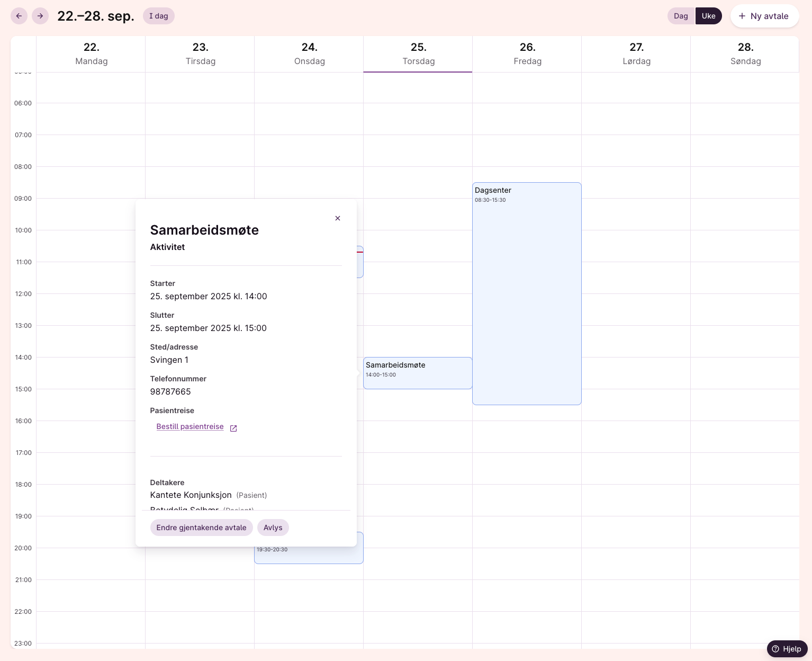The width and height of the screenshot is (812, 661).
Task: Select the Samarbeidsmøte event on Thursday
Action: click(417, 373)
